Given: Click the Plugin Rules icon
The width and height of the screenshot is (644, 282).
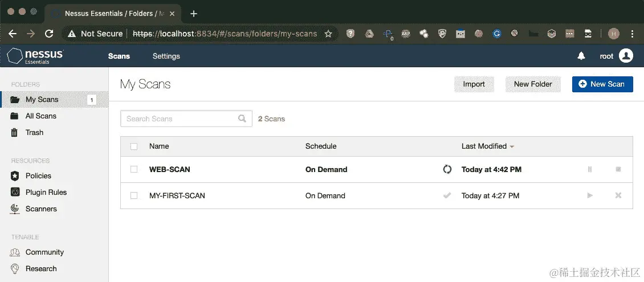Looking at the screenshot, I should [15, 192].
